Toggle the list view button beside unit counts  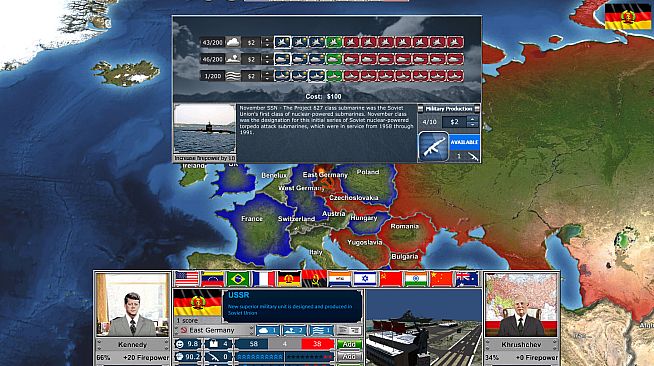(x=349, y=331)
